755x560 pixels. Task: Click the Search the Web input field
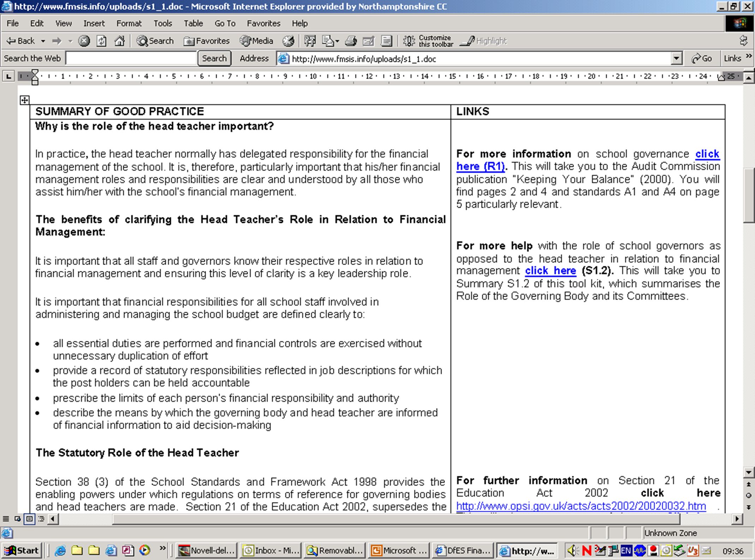pos(131,59)
